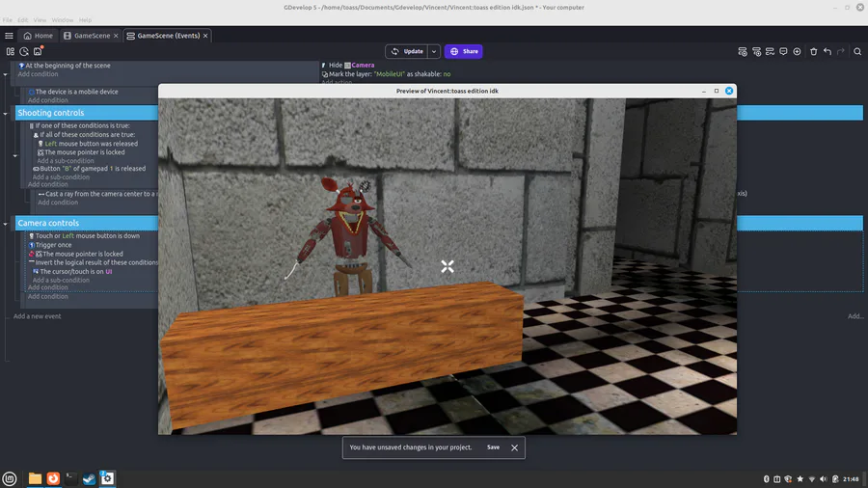Select 'At the beginning of the scene' condition
The image size is (868, 488).
click(x=65, y=66)
